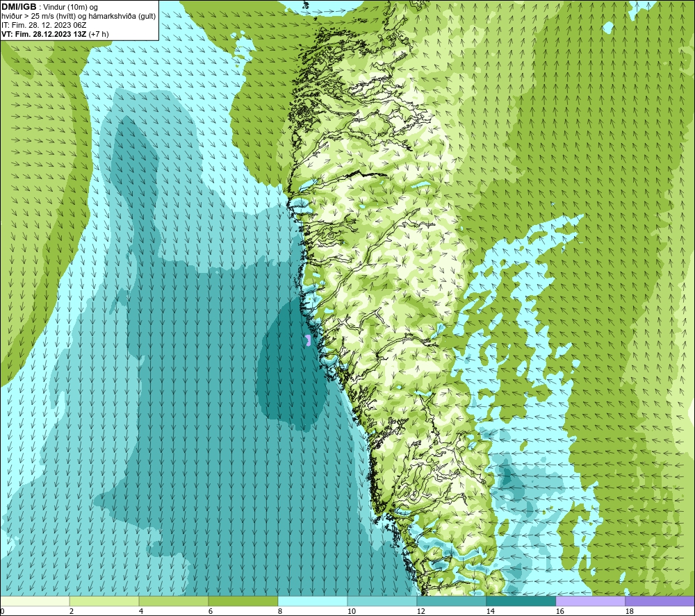This screenshot has width=695, height=616.
Task: Click the teal 12–14 m/s legend swatch
Action: tap(451, 601)
